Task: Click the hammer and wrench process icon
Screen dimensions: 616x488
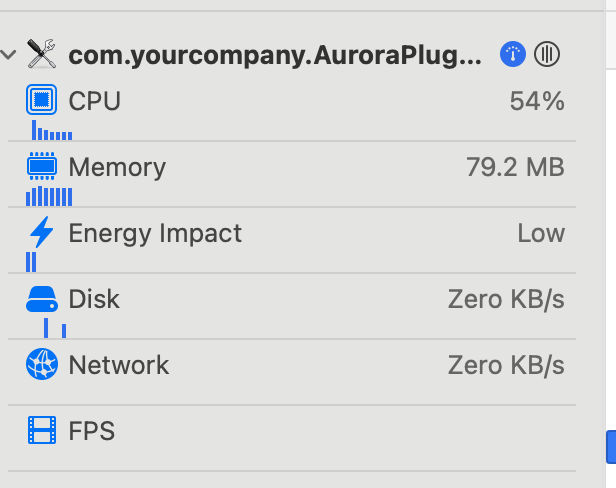Action: (x=42, y=54)
